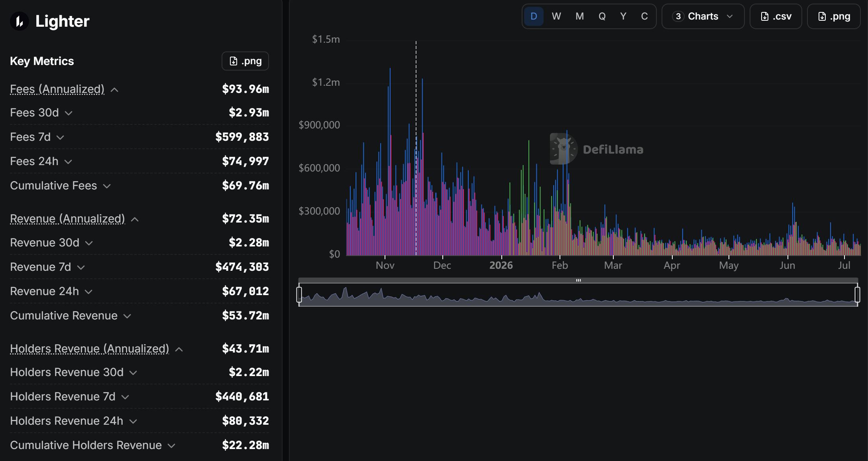Download chart data as .csv
The height and width of the screenshot is (461, 868).
tap(776, 16)
